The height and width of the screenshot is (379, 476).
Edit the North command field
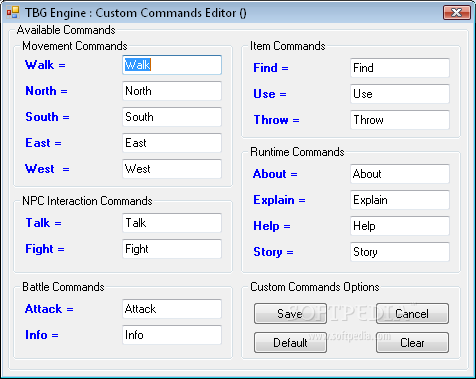172,91
